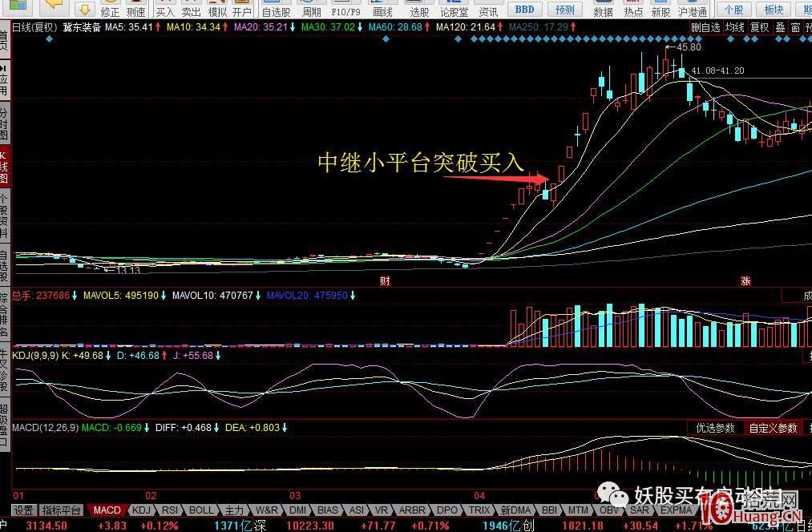Select the ASI indicator tab
Viewport: 812px width, 532px height.
click(x=356, y=510)
